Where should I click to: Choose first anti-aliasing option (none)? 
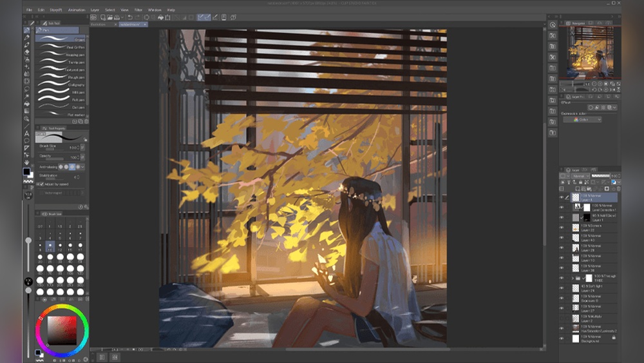[61, 167]
